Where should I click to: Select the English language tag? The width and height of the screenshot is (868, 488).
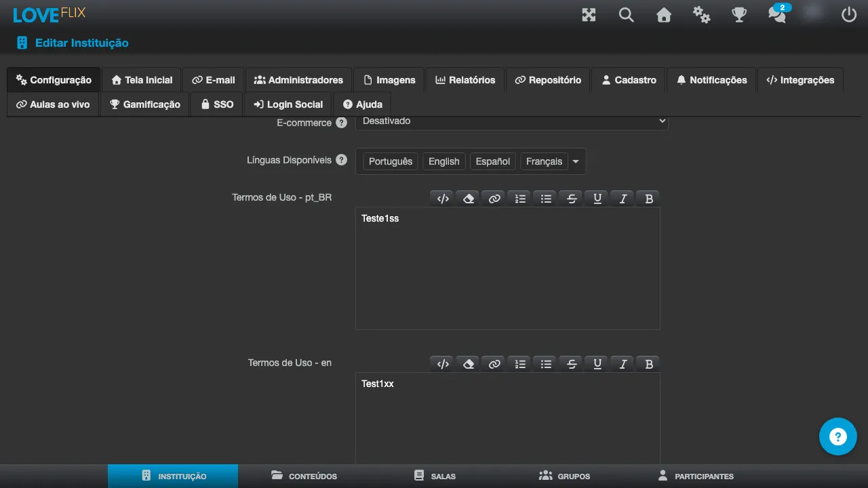444,161
